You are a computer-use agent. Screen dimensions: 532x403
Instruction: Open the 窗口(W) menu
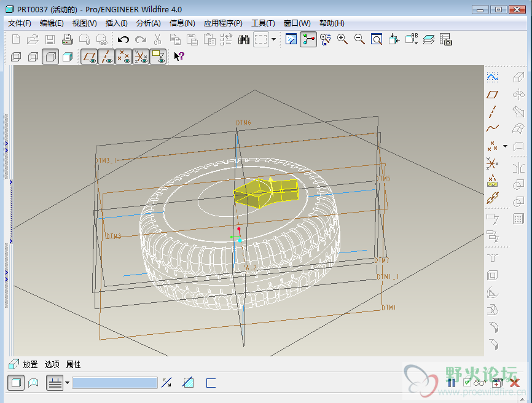297,23
